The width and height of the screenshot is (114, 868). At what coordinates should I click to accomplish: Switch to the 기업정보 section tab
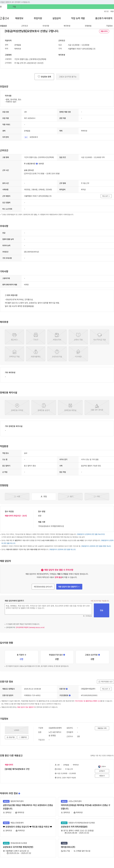pyautogui.click(x=109, y=26)
